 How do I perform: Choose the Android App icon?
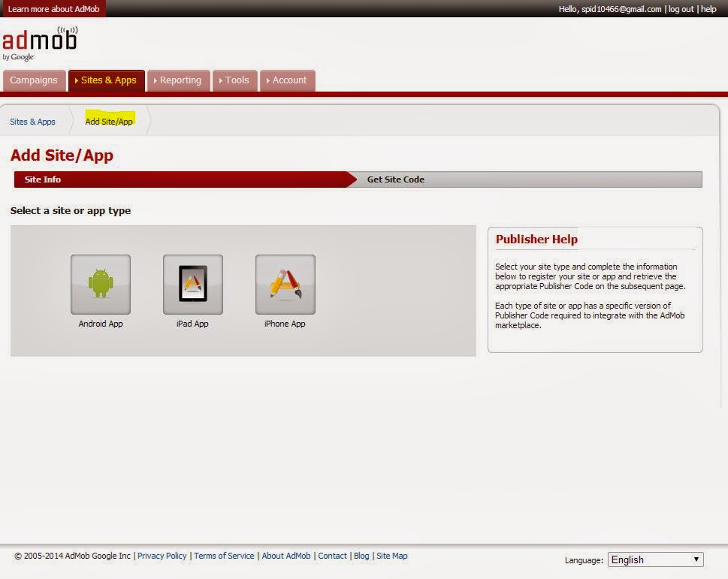(x=100, y=285)
